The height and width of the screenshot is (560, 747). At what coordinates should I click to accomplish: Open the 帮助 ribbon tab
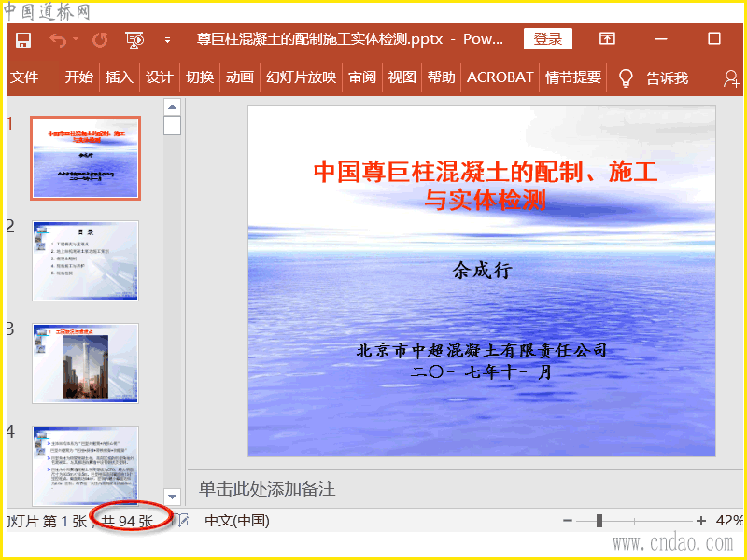click(441, 77)
